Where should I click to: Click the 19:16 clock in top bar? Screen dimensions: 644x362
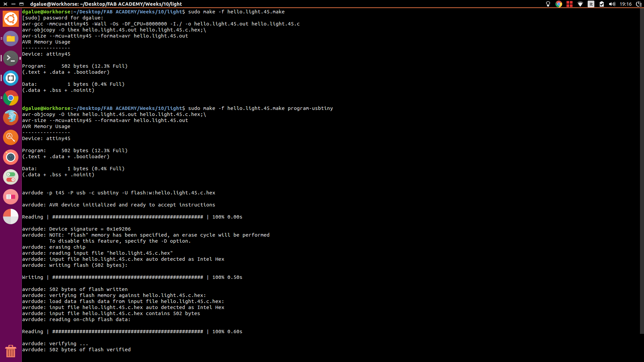point(626,4)
